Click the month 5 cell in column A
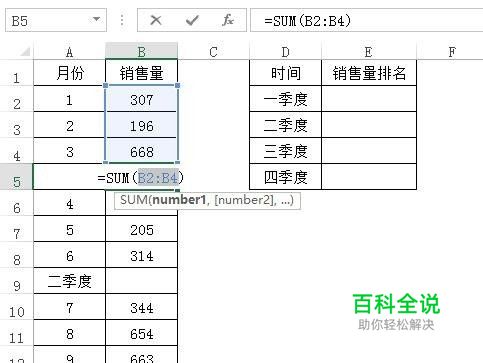Viewport: 483px width, 363px height. (69, 229)
